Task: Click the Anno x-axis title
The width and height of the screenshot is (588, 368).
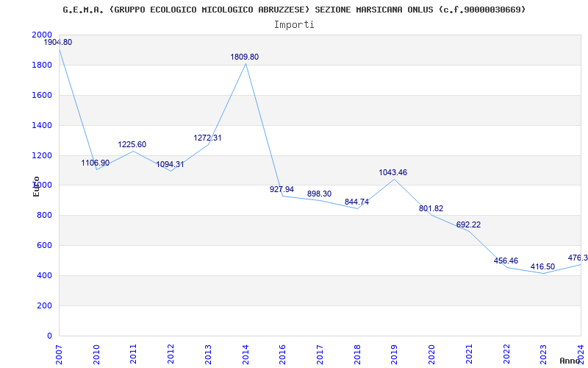Action: 570,361
